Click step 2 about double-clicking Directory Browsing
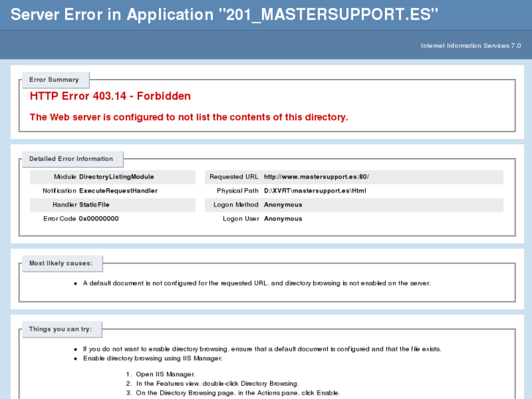 [x=217, y=384]
